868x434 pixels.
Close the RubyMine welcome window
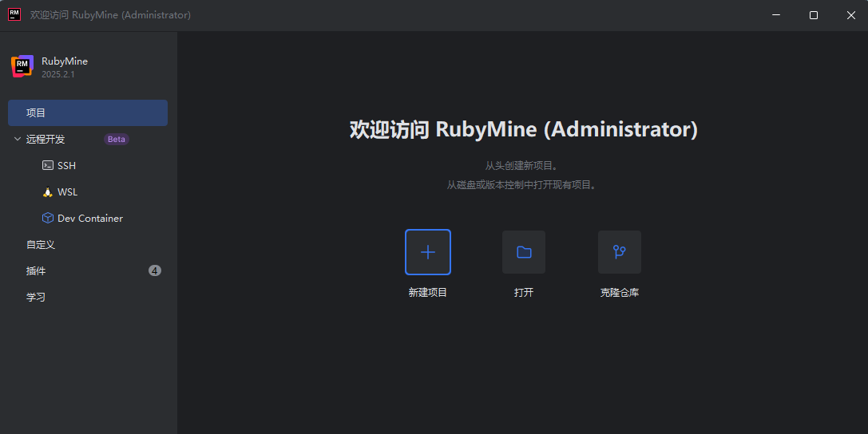(x=850, y=15)
